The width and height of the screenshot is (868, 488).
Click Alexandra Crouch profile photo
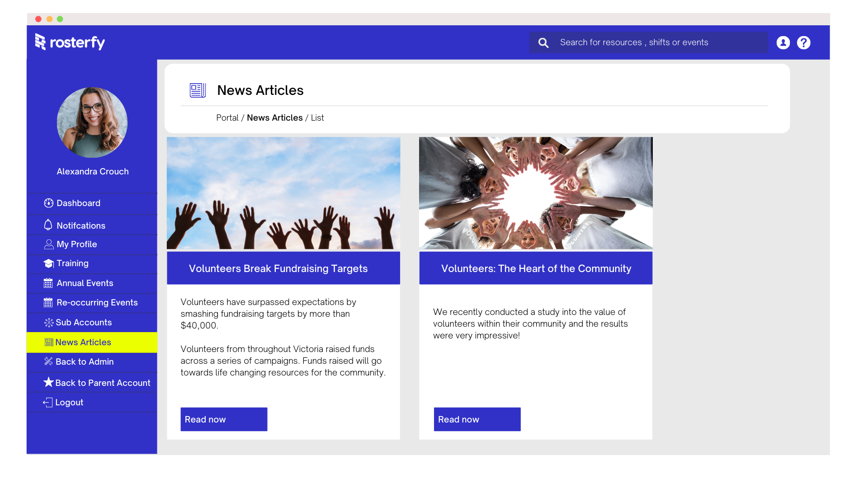pos(92,122)
